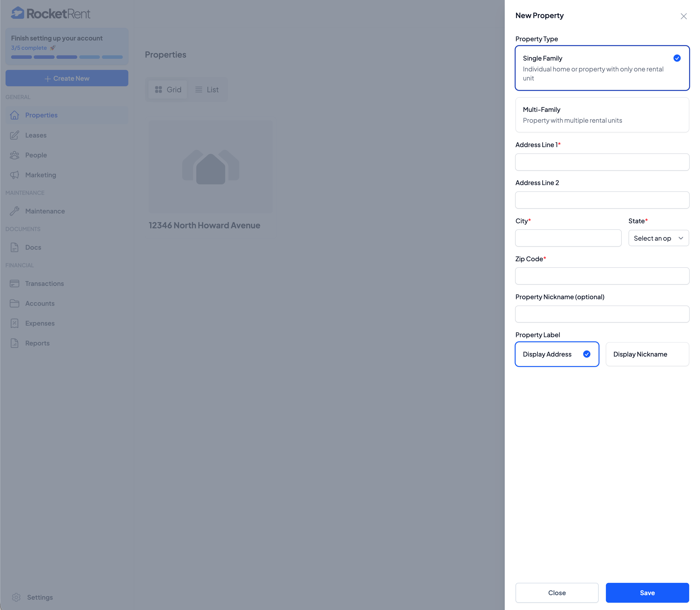Image resolution: width=700 pixels, height=610 pixels.
Task: Click the State dropdown chevron arrow
Action: click(x=681, y=238)
